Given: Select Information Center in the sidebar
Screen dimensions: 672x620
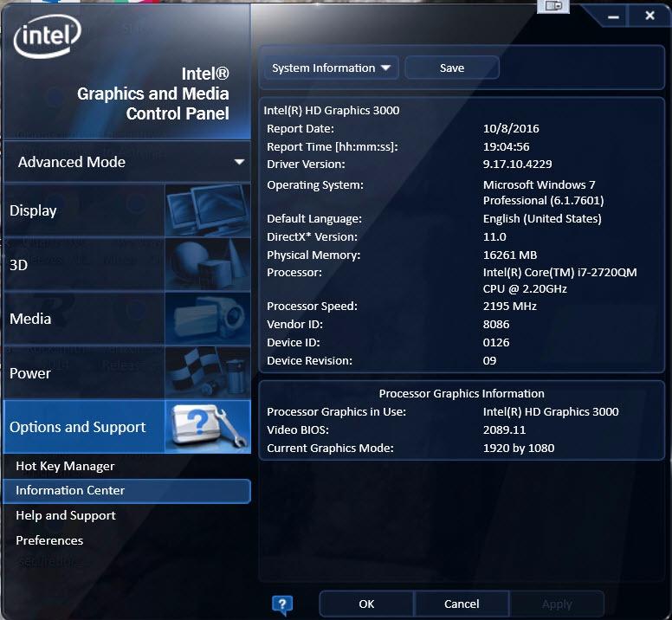Looking at the screenshot, I should (x=70, y=490).
